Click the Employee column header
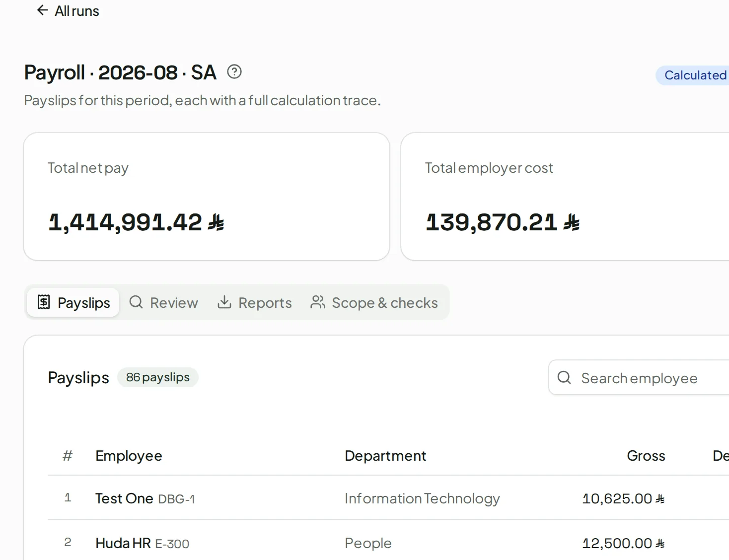Viewport: 729px width, 560px height. click(x=129, y=456)
